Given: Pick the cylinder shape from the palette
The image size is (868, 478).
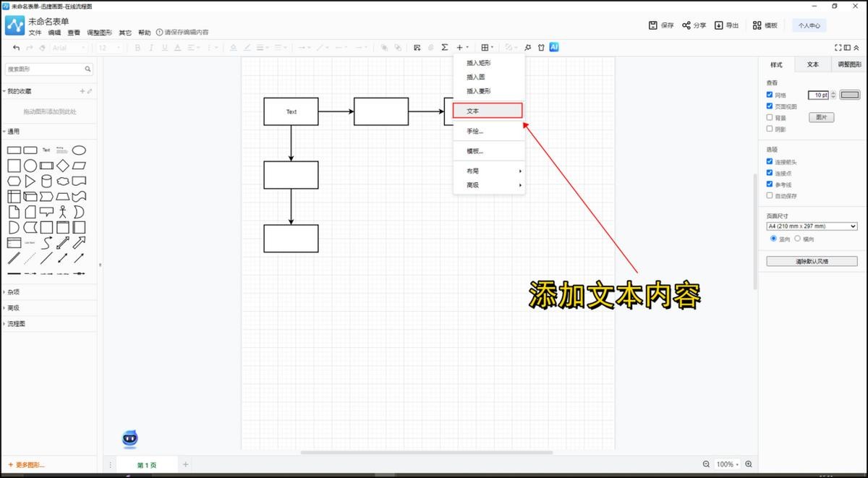Looking at the screenshot, I should pyautogui.click(x=46, y=181).
